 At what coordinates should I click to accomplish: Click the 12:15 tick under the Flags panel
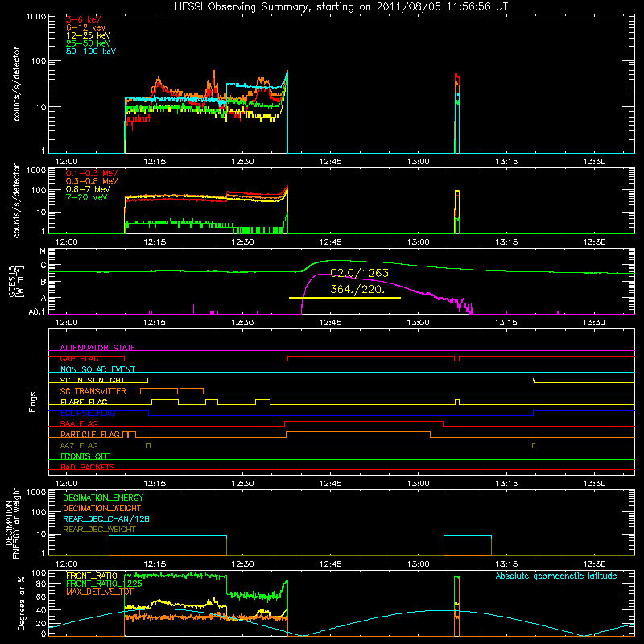click(155, 484)
